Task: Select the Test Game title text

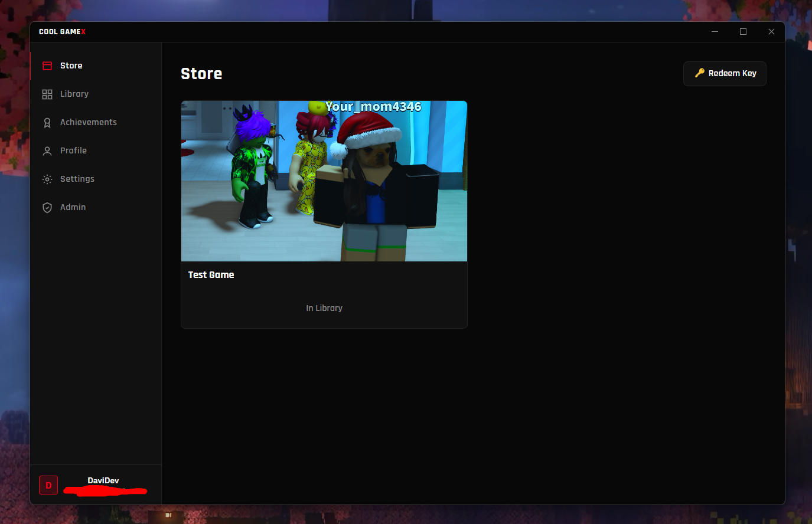Action: click(x=211, y=275)
